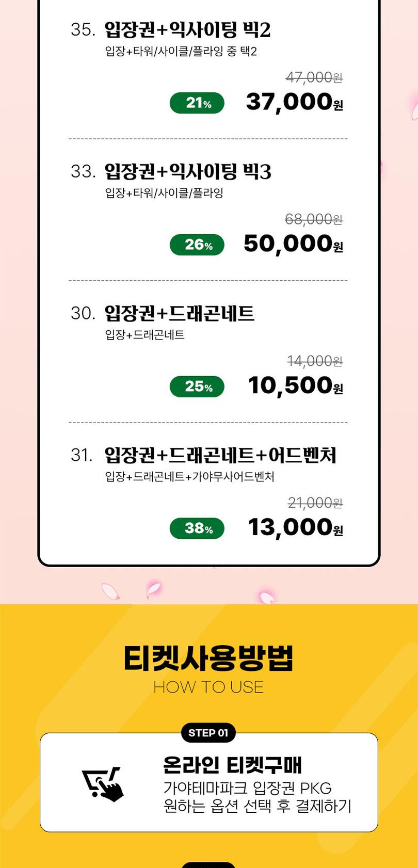Click the 10,500원 sale price
Image resolution: width=418 pixels, height=868 pixels.
pos(296,385)
